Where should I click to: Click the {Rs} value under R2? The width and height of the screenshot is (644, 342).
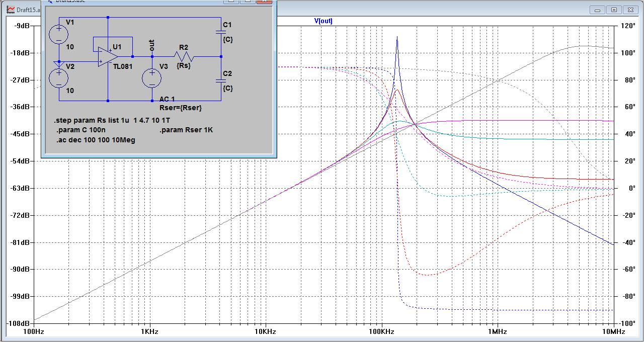click(183, 66)
